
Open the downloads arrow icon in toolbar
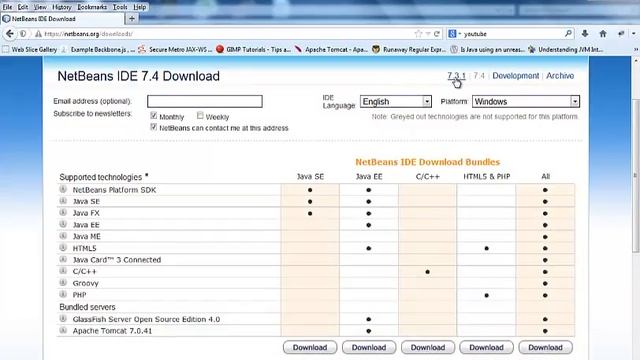coord(585,34)
